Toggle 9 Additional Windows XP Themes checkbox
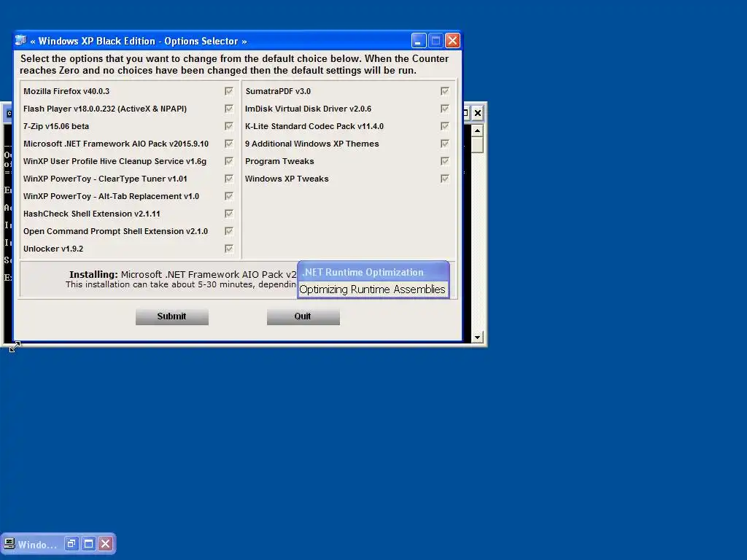 [444, 144]
